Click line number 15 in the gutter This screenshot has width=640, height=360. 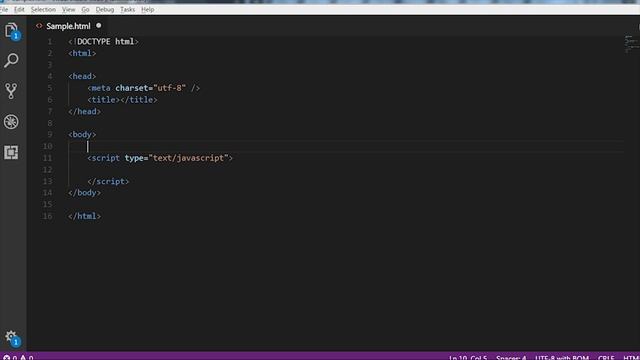48,204
